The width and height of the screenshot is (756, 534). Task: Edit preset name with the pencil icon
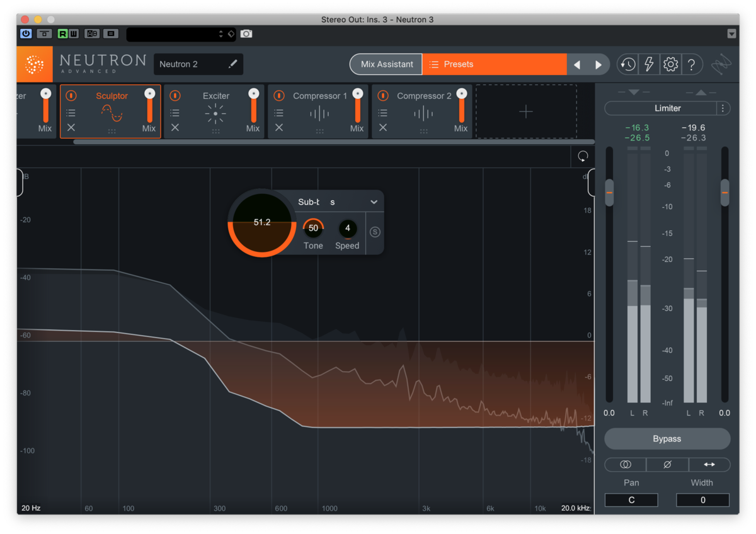[x=232, y=64]
